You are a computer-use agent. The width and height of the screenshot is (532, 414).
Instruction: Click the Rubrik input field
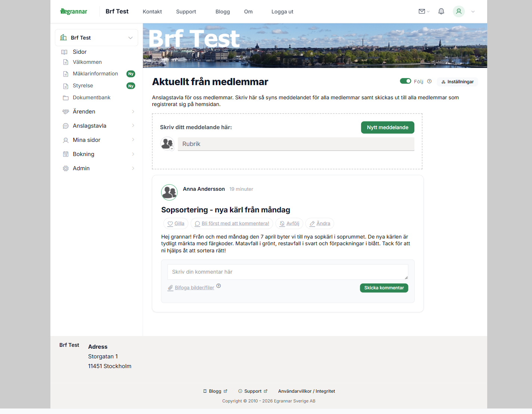(296, 144)
